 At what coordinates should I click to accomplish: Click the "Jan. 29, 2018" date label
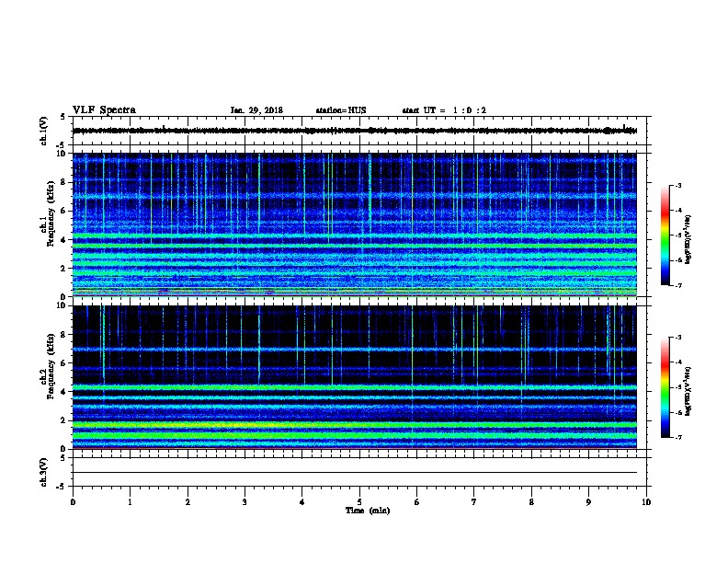pyautogui.click(x=256, y=110)
